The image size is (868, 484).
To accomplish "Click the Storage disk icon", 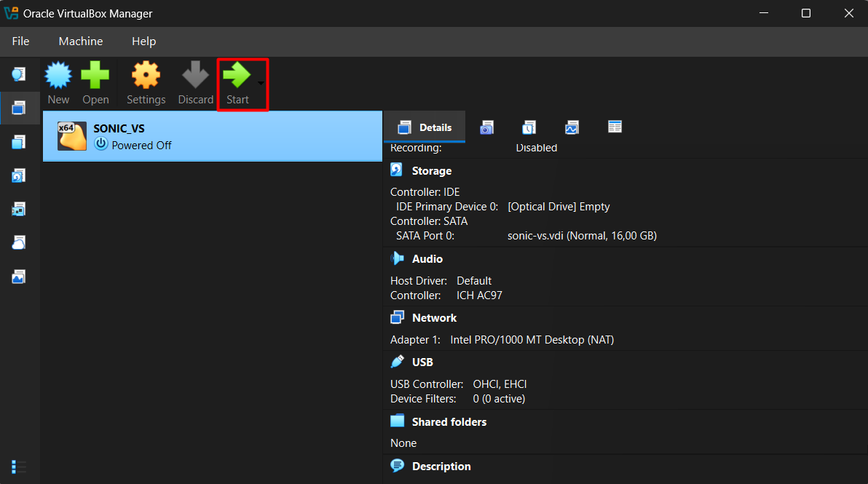I will click(396, 170).
